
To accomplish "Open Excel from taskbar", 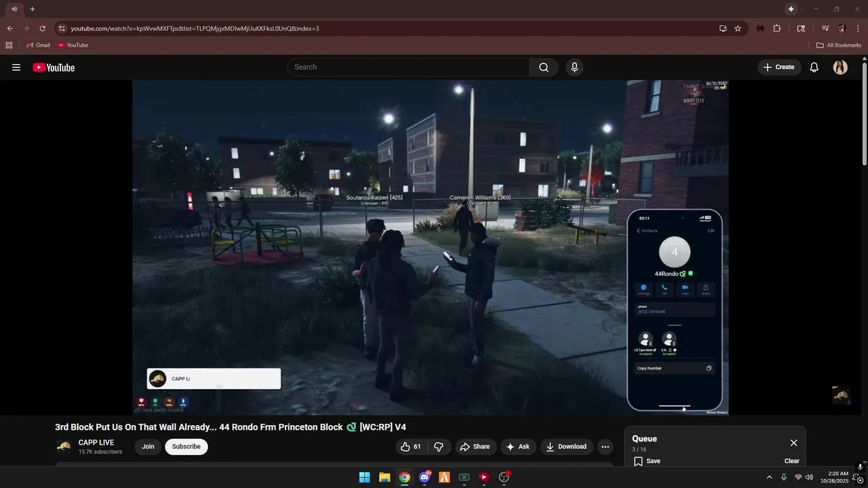I will 464,477.
